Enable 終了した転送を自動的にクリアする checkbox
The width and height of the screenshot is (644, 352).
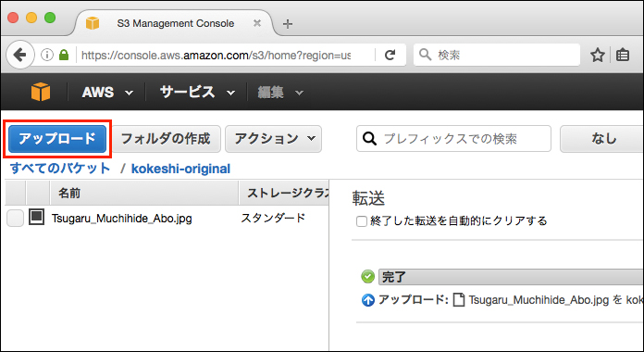[x=362, y=221]
